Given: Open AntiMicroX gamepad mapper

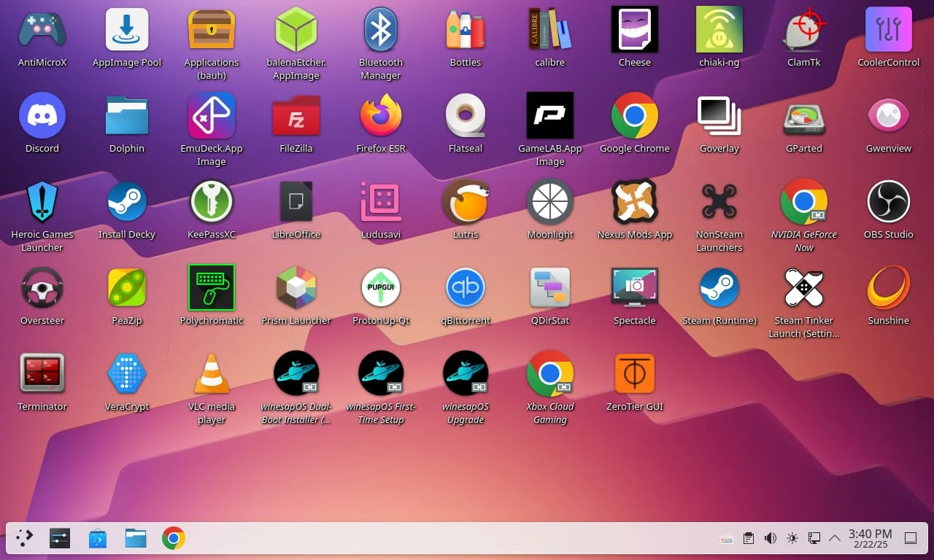Looking at the screenshot, I should pyautogui.click(x=42, y=29).
